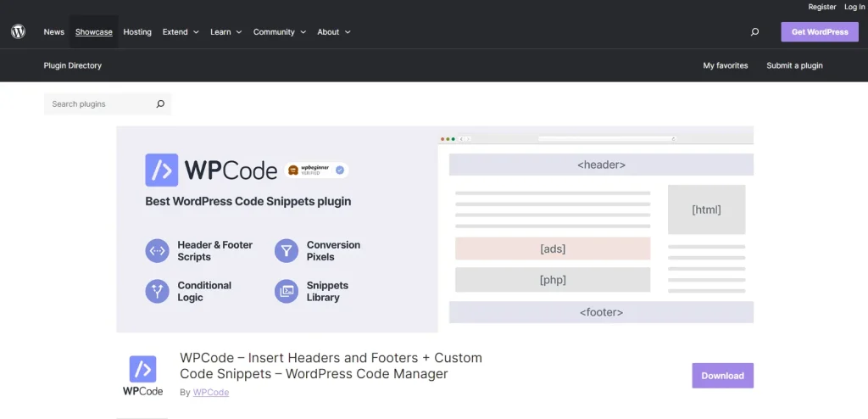The height and width of the screenshot is (419, 868).
Task: Click the [html] block in banner mockup
Action: click(706, 209)
